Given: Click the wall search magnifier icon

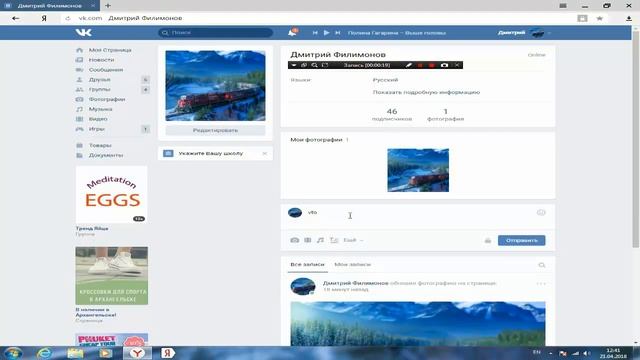Looking at the screenshot, I should 542,265.
